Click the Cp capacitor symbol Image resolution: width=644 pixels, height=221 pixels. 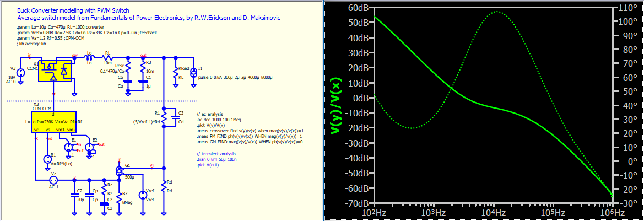[x=89, y=196]
